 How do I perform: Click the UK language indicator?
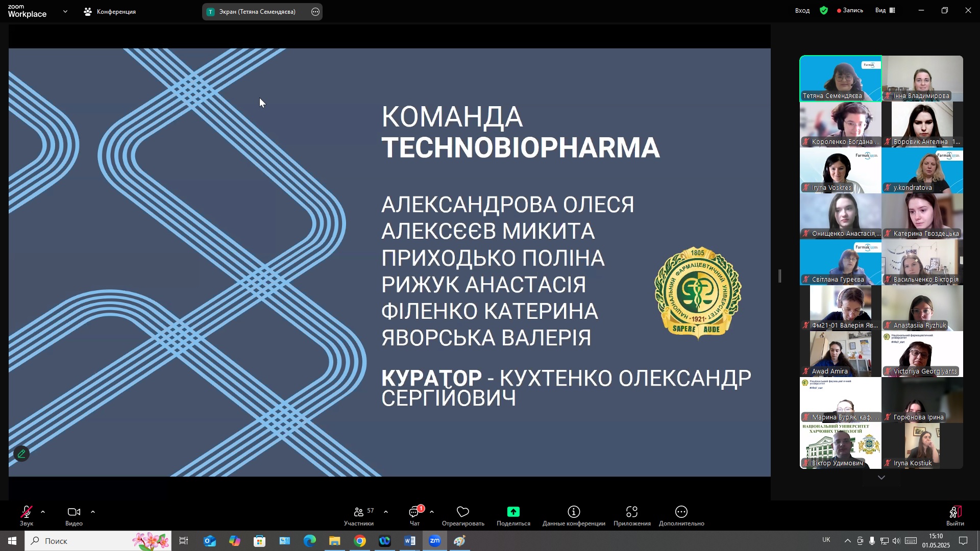[x=826, y=540]
